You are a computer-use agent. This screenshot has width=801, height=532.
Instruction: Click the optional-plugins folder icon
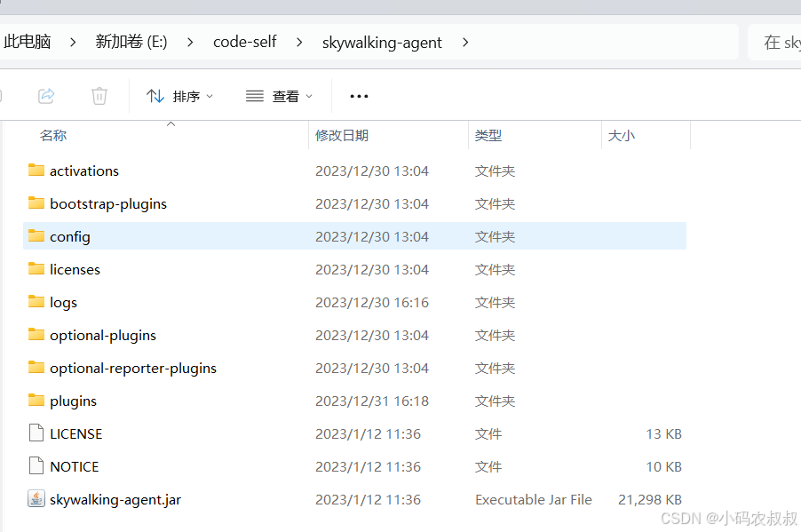36,335
